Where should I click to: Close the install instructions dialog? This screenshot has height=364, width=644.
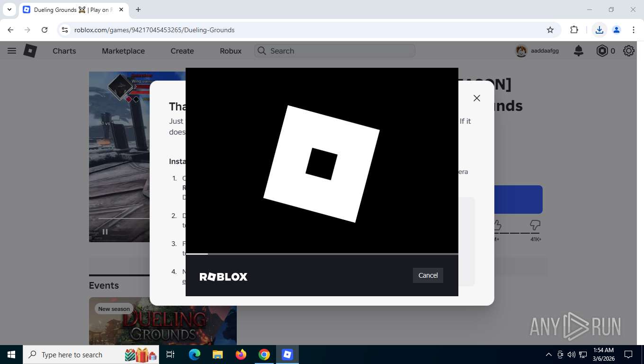[477, 98]
